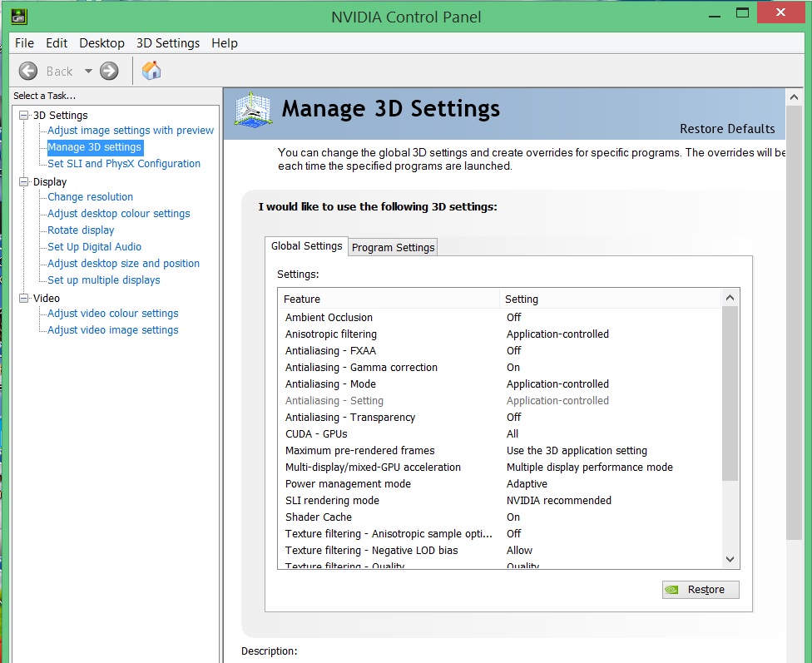Open the Back history dropdown arrow
Screen dimensions: 812x663
pyautogui.click(x=88, y=71)
